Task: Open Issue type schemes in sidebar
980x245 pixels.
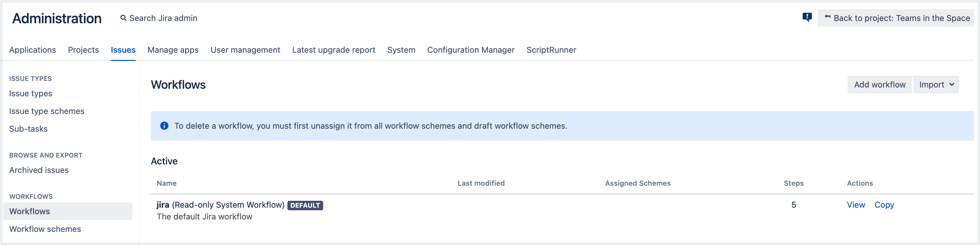Action: point(47,111)
